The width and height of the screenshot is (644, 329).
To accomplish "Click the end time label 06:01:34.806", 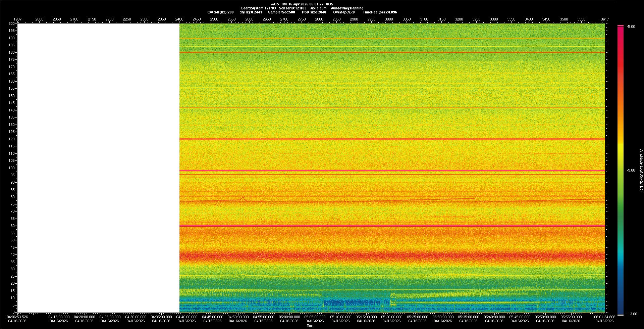I will [604, 317].
